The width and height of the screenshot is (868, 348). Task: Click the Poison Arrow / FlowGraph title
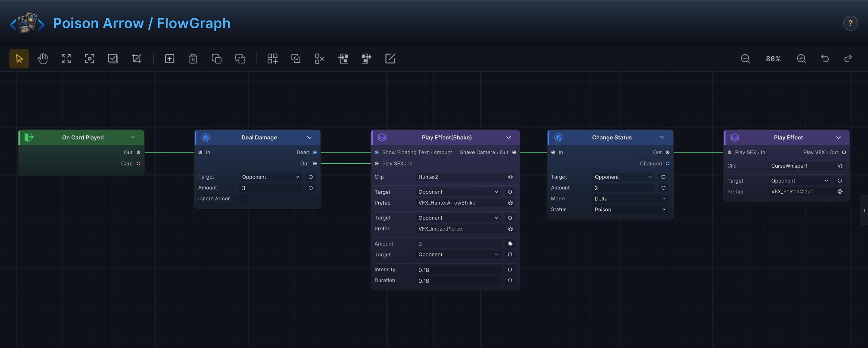pos(142,24)
